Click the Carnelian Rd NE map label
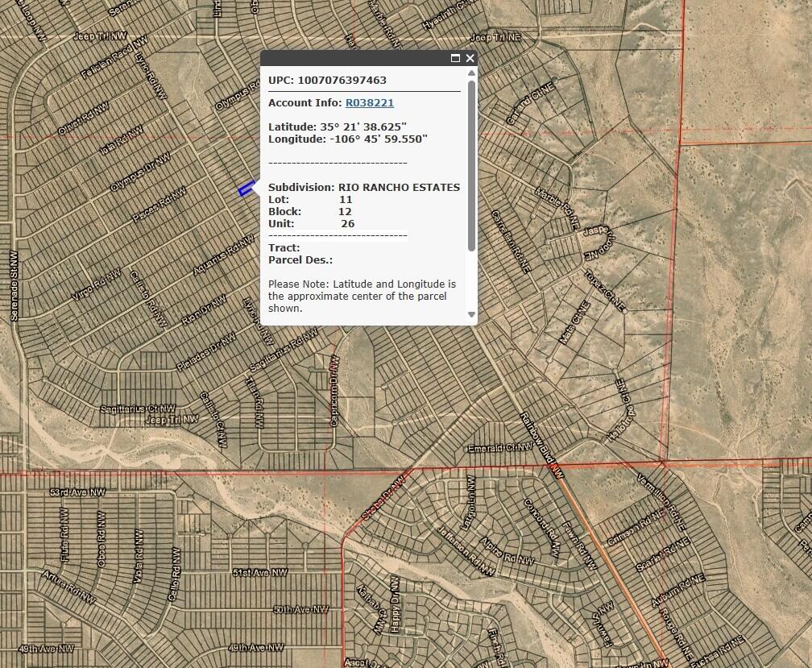Viewport: 812px width, 668px height. (511, 242)
